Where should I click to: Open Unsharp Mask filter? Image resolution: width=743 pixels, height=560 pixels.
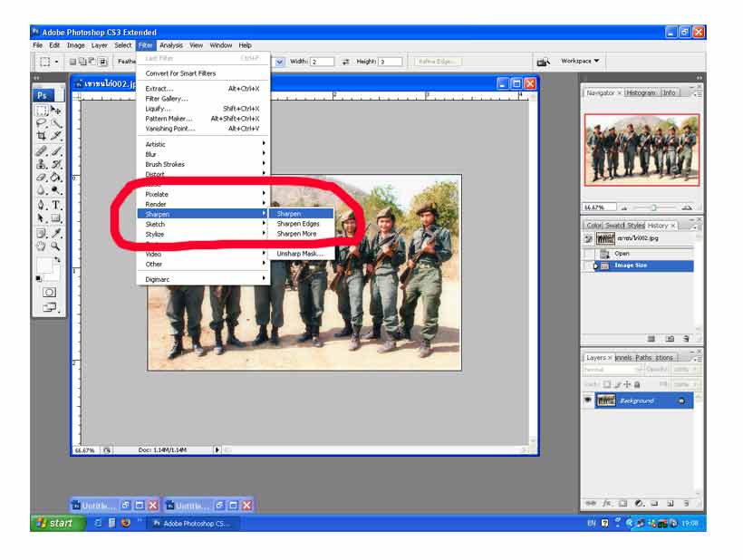click(x=300, y=254)
